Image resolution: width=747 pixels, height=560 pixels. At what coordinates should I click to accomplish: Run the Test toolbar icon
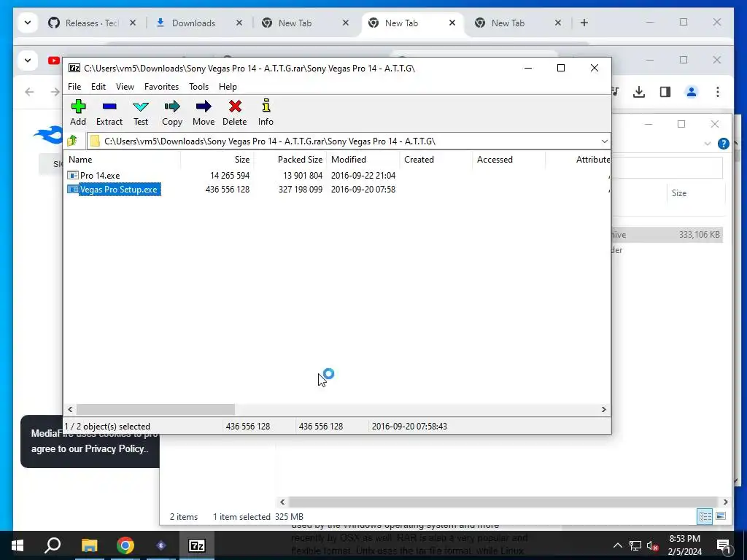point(141,112)
